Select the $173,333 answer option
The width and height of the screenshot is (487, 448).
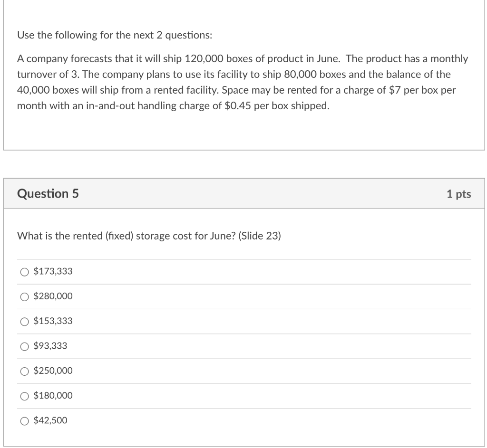click(x=24, y=272)
